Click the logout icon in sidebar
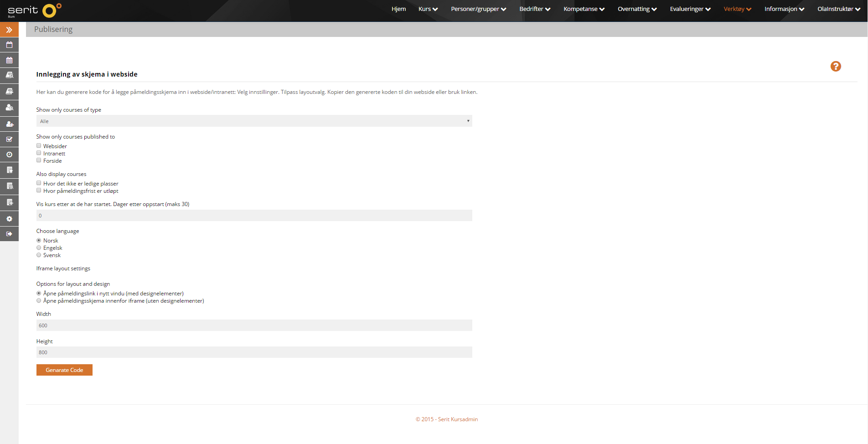Image resolution: width=868 pixels, height=444 pixels. 9,234
